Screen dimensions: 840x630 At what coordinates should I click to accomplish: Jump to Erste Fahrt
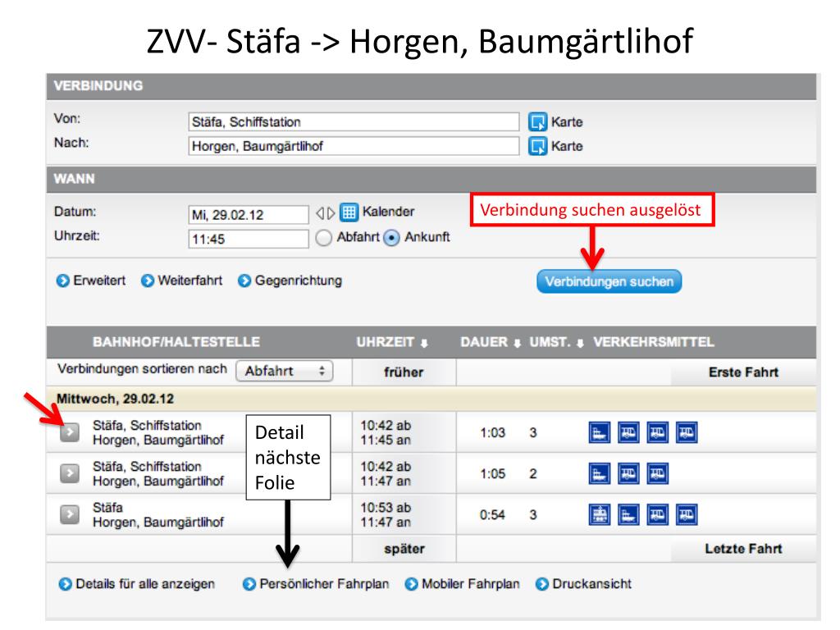tap(743, 372)
